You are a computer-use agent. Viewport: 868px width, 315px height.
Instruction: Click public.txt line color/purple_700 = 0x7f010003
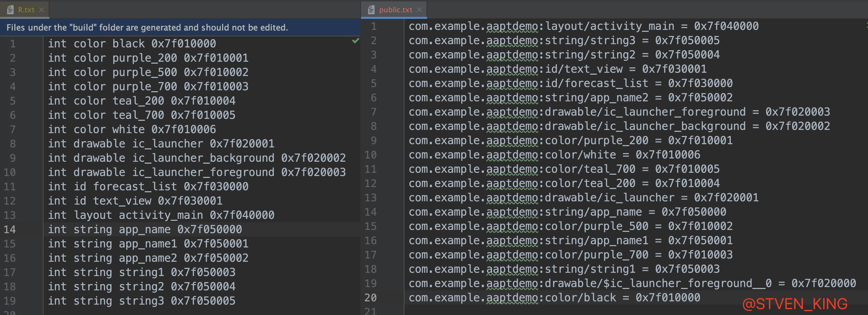pos(570,255)
